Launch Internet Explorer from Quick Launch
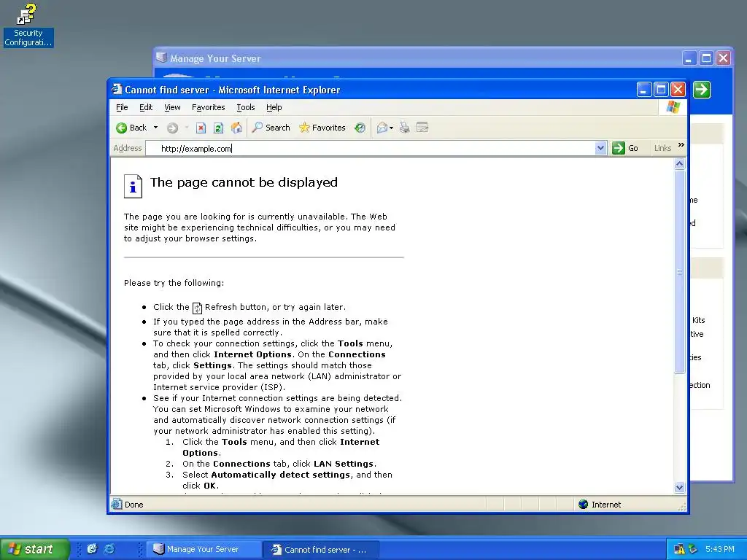The image size is (747, 560). pyautogui.click(x=109, y=549)
